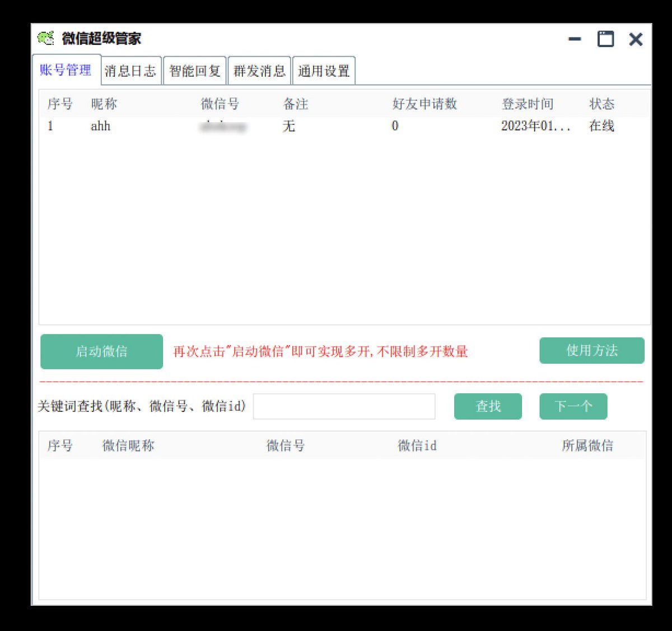Click the 微信id header in results table
672x631 pixels.
click(x=417, y=446)
